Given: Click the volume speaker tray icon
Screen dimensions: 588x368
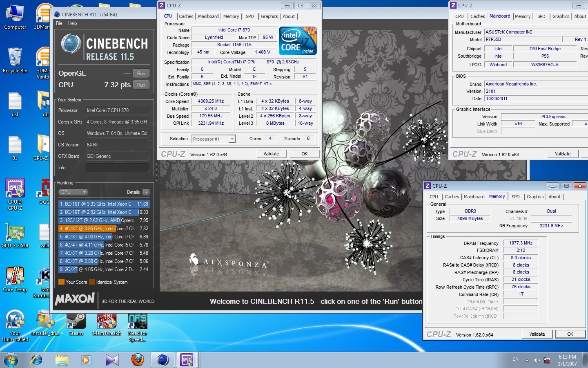Looking at the screenshot, I should tap(537, 360).
